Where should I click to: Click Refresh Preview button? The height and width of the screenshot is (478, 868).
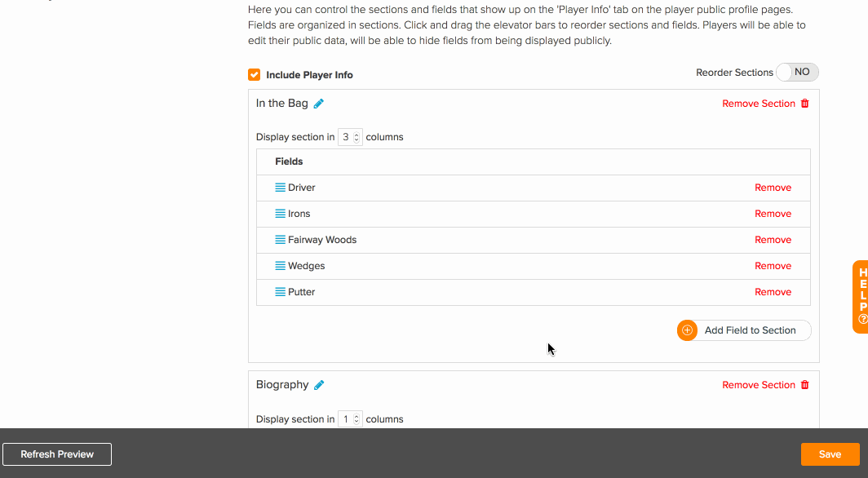[57, 454]
